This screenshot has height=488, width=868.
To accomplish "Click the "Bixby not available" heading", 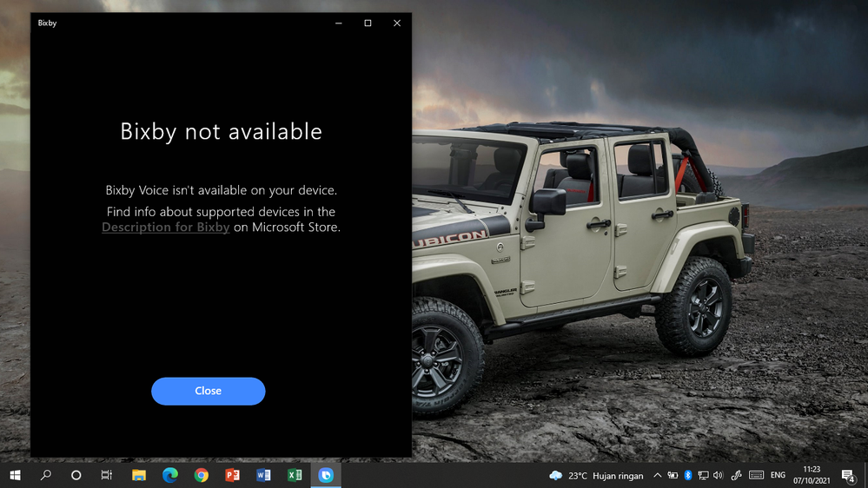I will click(x=221, y=132).
